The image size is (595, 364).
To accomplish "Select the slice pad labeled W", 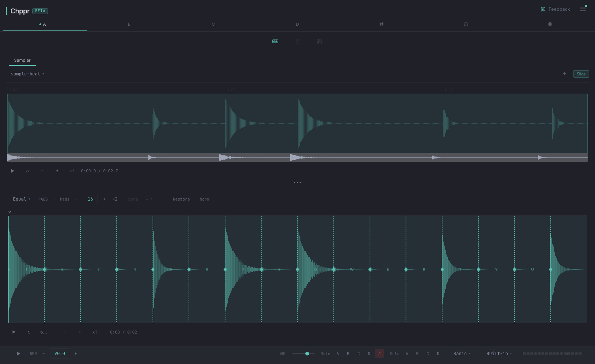I will [352, 269].
